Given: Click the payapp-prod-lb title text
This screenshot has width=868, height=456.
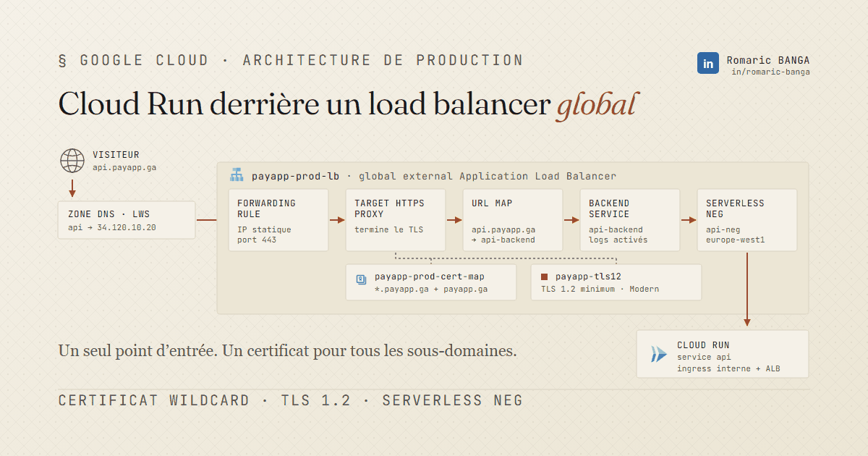Looking at the screenshot, I should (295, 176).
